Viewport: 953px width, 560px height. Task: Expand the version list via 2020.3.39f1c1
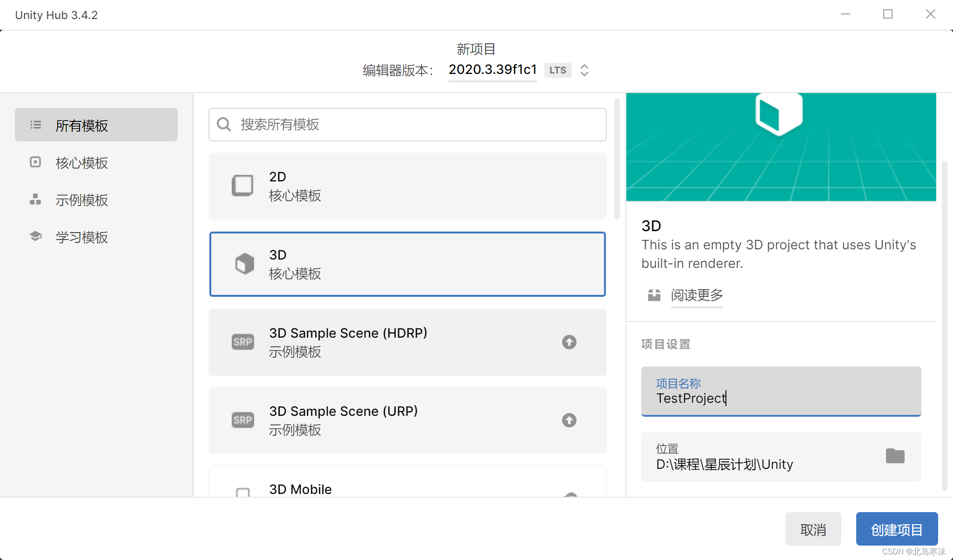[x=492, y=70]
